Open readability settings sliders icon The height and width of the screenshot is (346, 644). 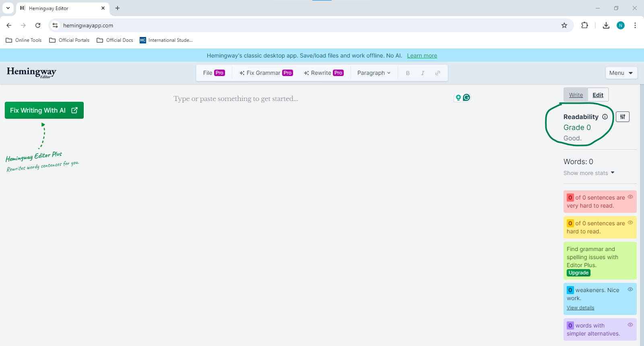pyautogui.click(x=623, y=117)
